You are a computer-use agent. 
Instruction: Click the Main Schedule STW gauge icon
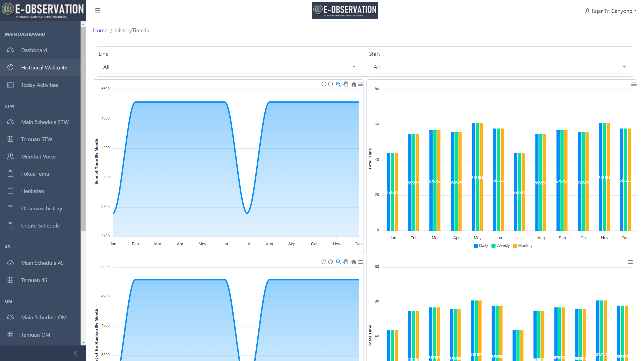click(x=10, y=122)
